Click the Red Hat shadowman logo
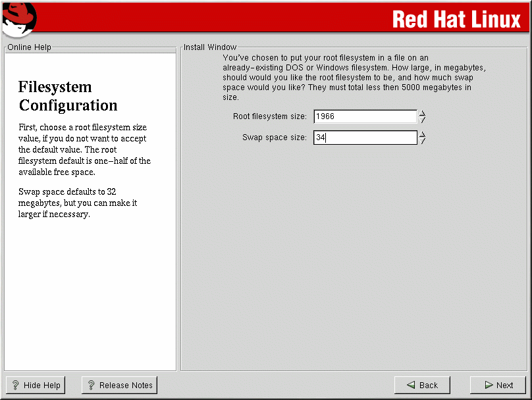This screenshot has height=400, width=532. click(x=18, y=19)
